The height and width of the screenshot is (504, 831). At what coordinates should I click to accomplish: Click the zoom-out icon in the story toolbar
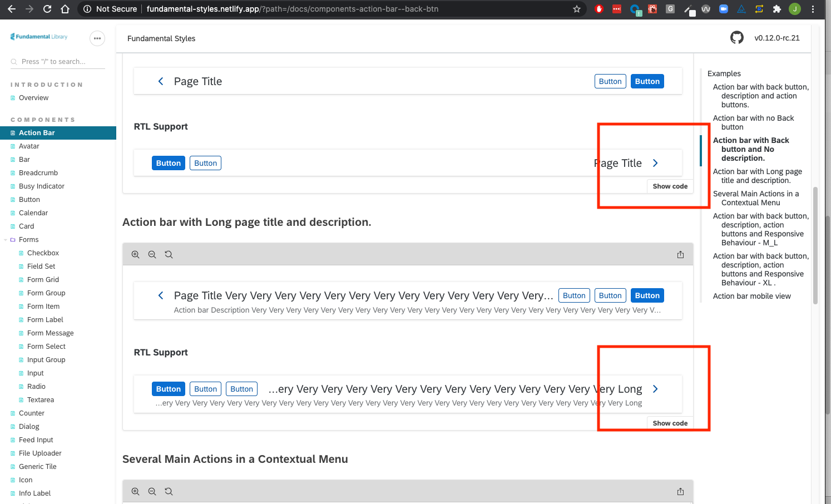[152, 254]
